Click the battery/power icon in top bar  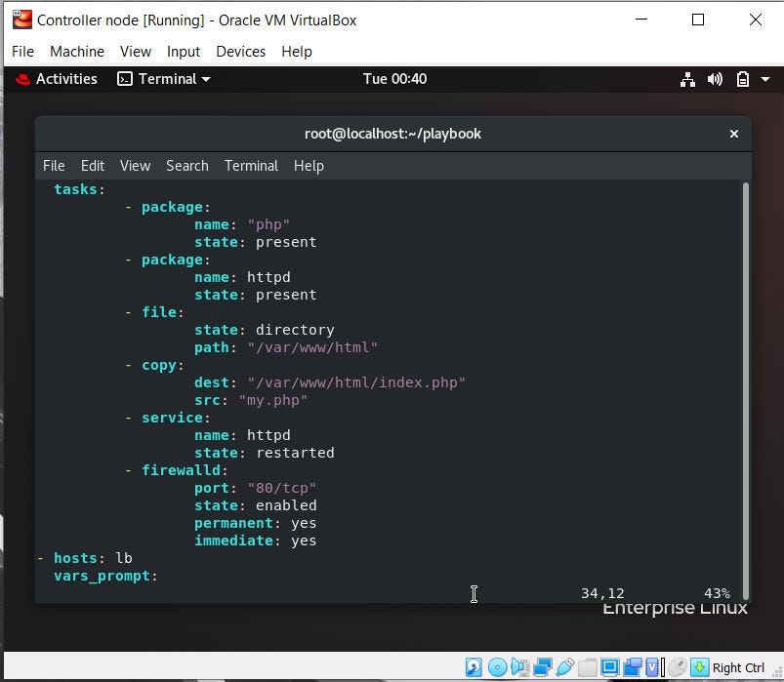click(742, 79)
